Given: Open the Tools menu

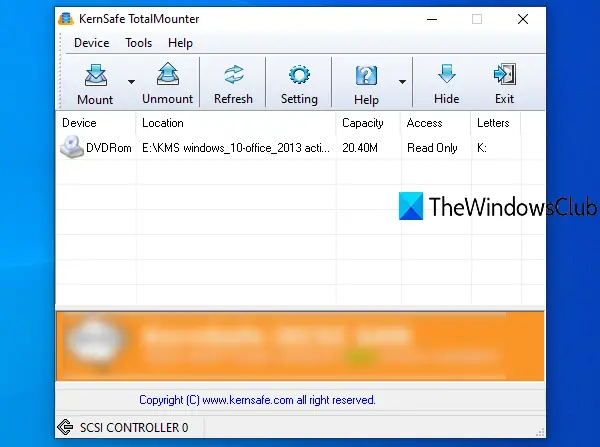Looking at the screenshot, I should 139,43.
